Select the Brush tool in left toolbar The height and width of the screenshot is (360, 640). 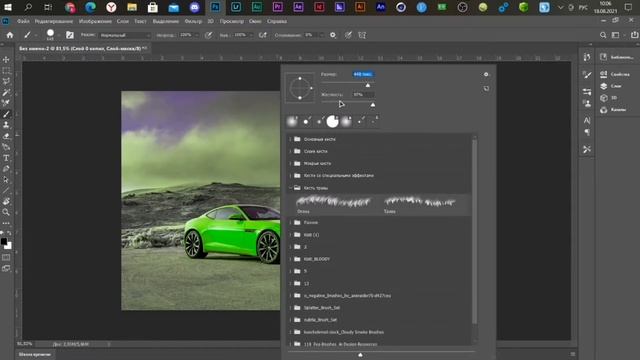pyautogui.click(x=6, y=114)
